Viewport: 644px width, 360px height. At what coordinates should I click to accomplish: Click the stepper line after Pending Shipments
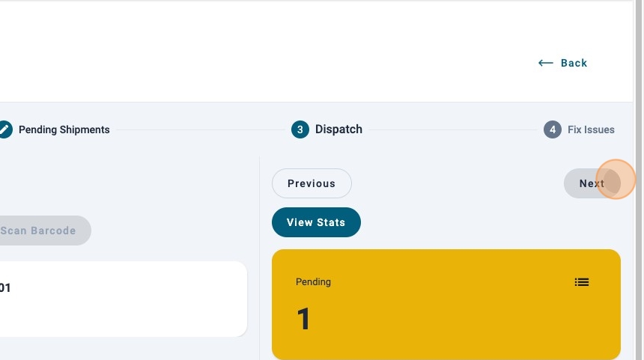click(198, 129)
